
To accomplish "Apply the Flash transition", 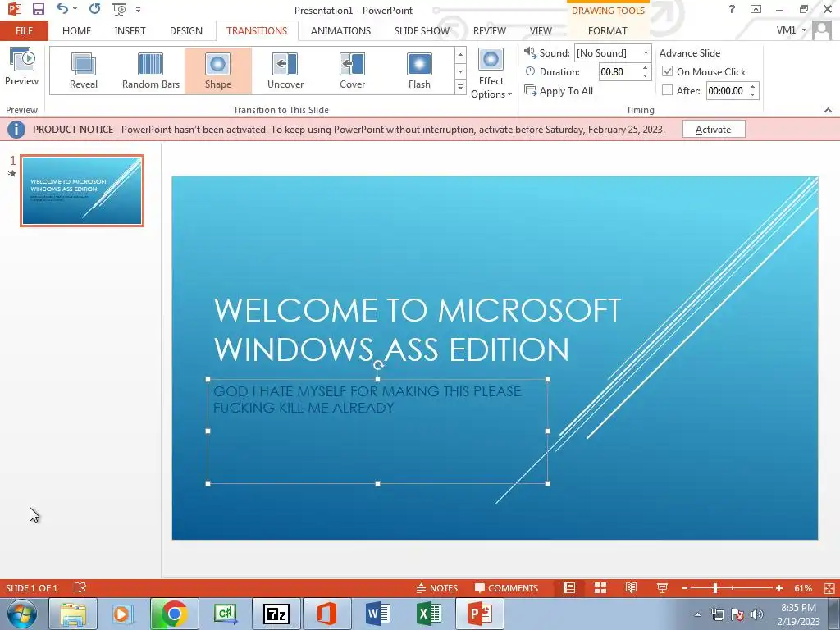I will coord(419,71).
